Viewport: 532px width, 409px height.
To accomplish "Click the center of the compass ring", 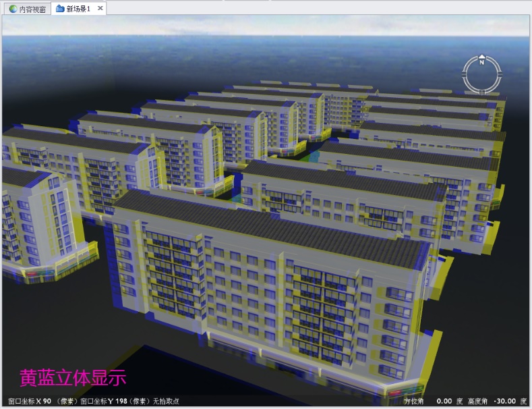I will [482, 74].
